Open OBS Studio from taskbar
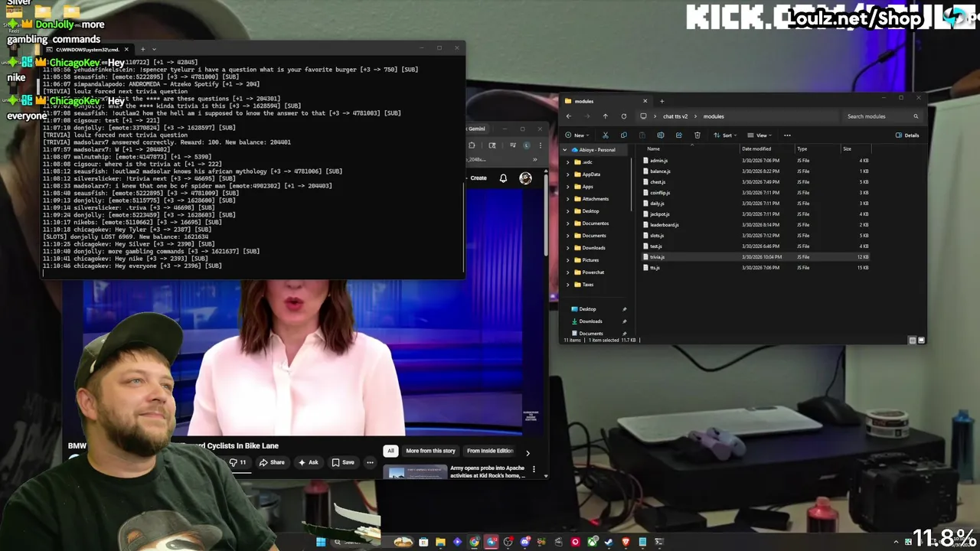980x551 pixels. [x=508, y=542]
